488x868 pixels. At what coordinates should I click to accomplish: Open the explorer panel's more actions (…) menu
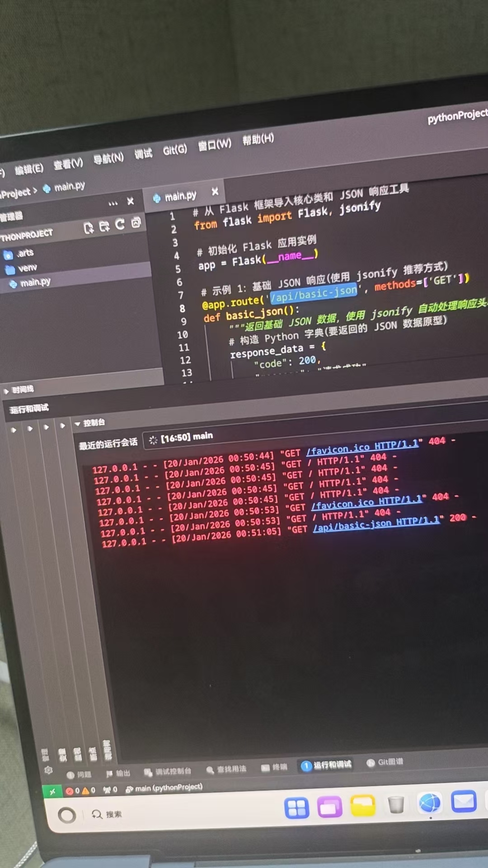(113, 203)
